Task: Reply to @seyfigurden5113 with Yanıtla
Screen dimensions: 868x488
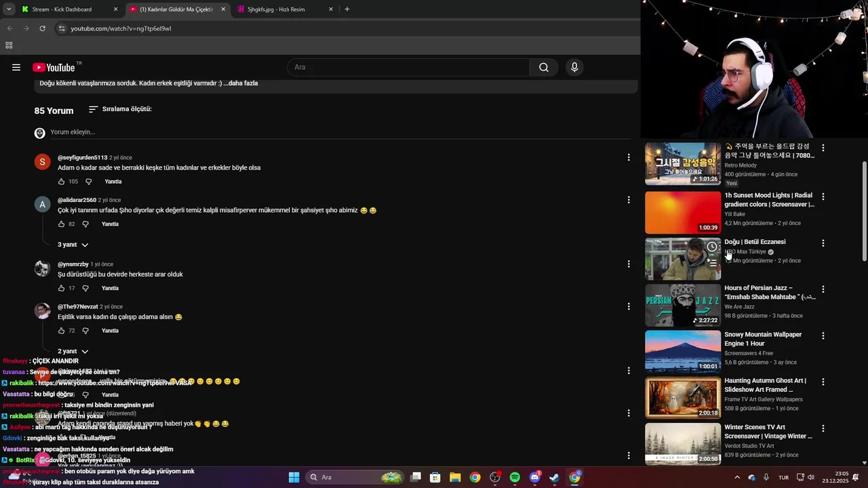Action: point(113,182)
